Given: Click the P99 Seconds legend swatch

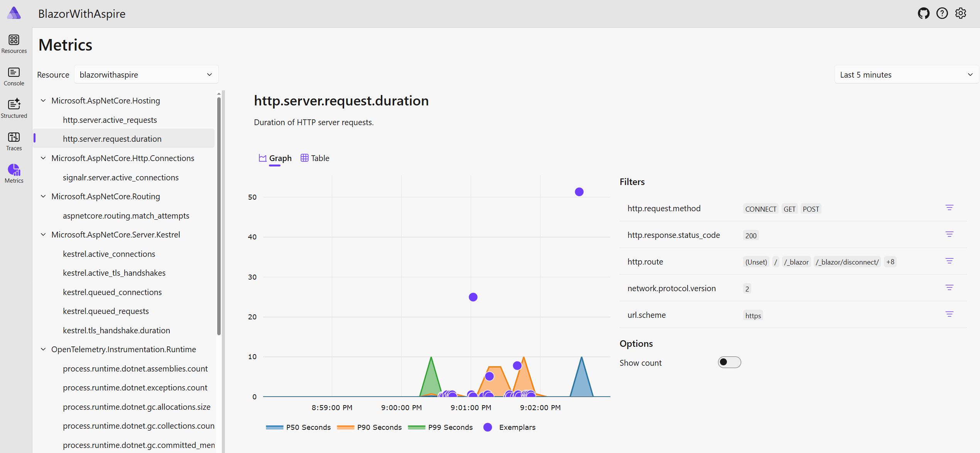Looking at the screenshot, I should click(x=417, y=427).
